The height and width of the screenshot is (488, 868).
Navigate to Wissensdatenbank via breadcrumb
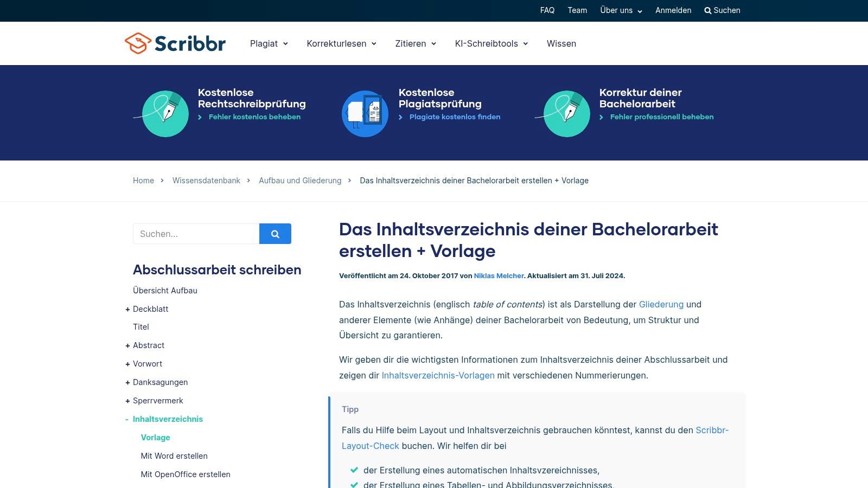pyautogui.click(x=206, y=181)
